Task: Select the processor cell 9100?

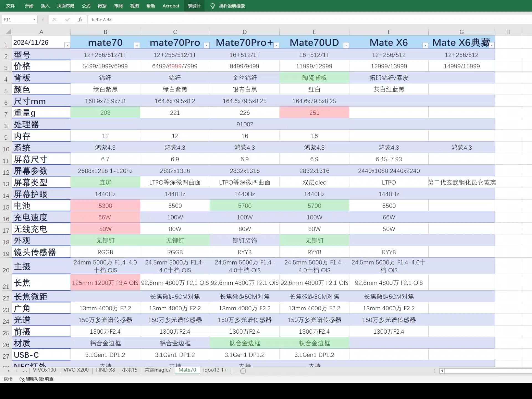Action: point(245,124)
